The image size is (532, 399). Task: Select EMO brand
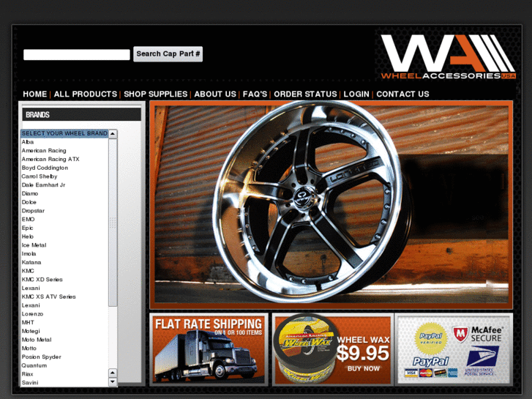(64, 220)
